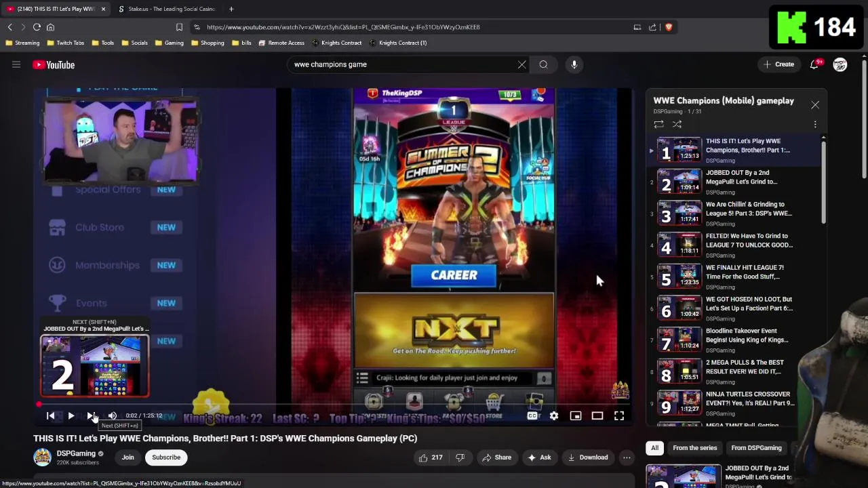The width and height of the screenshot is (868, 488).
Task: Select From DSPGaming chip
Action: tap(756, 448)
